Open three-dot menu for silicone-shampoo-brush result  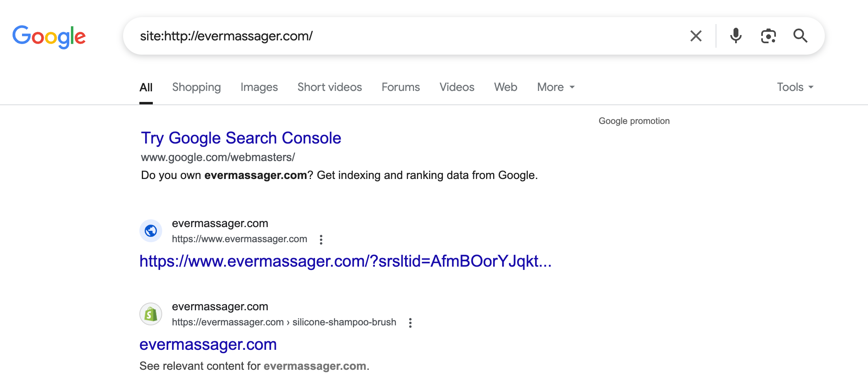410,323
